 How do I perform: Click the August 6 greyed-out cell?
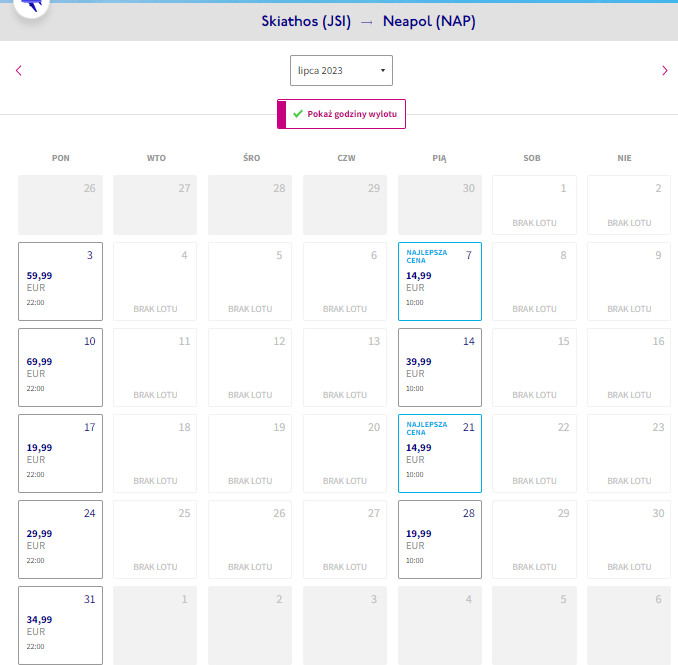pyautogui.click(x=629, y=626)
